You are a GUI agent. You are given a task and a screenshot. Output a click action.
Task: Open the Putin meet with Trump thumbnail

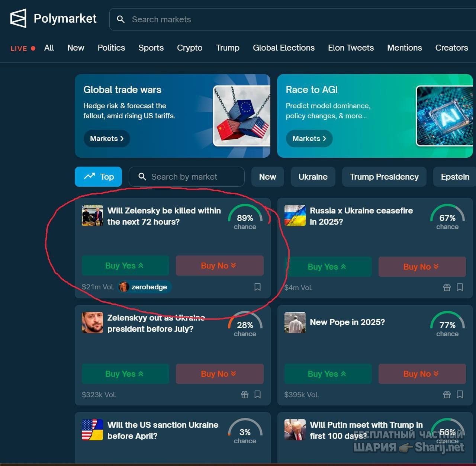tap(295, 430)
